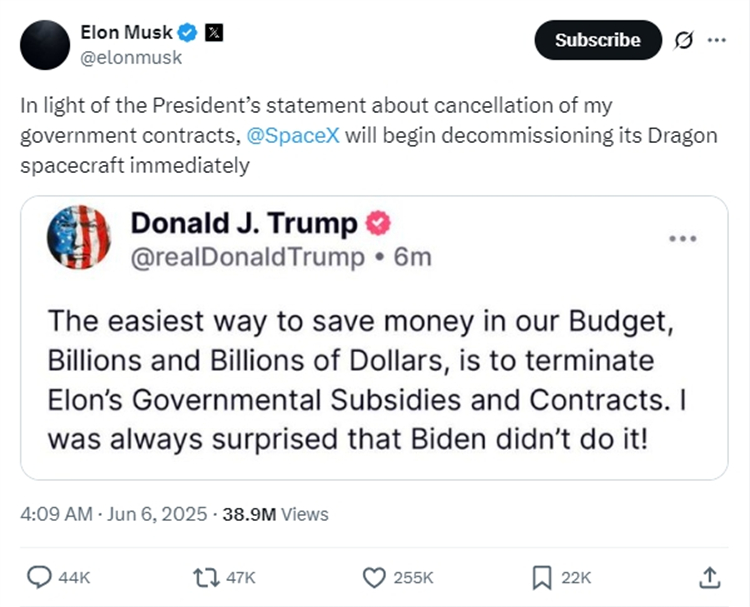Open the 4:09 AM Jun 6, 2025 timestamp
Image resolution: width=750 pixels, height=607 pixels.
tap(113, 514)
